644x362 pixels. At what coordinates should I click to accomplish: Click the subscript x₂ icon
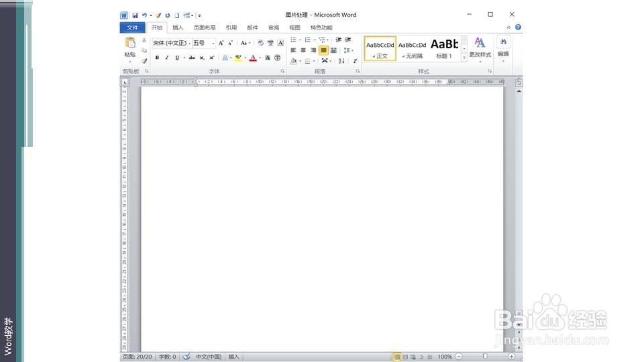coord(202,58)
